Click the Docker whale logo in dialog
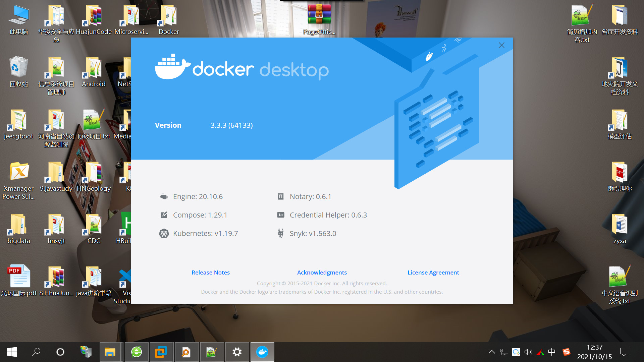This screenshot has height=362, width=644. point(172,67)
